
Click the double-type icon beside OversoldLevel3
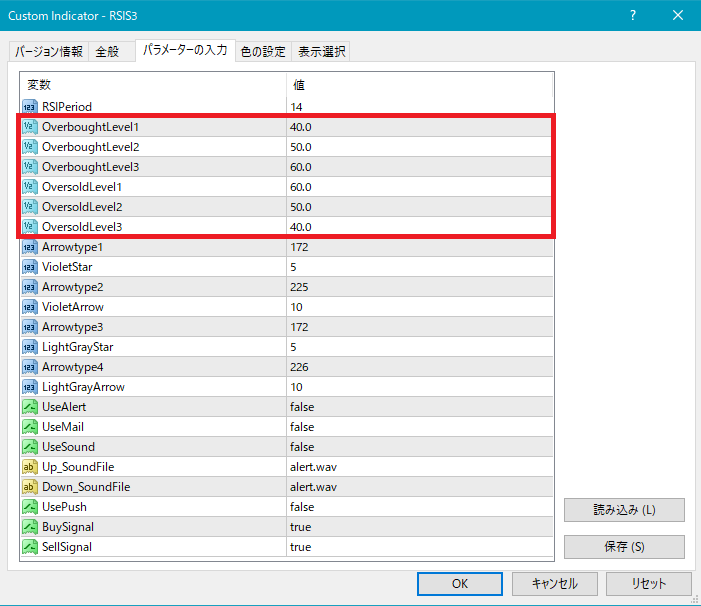click(30, 227)
